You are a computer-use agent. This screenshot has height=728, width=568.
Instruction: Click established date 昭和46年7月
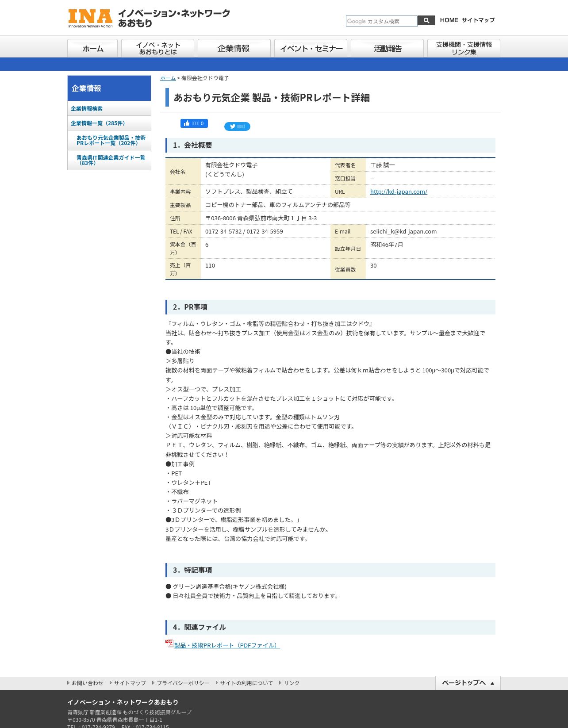387,245
